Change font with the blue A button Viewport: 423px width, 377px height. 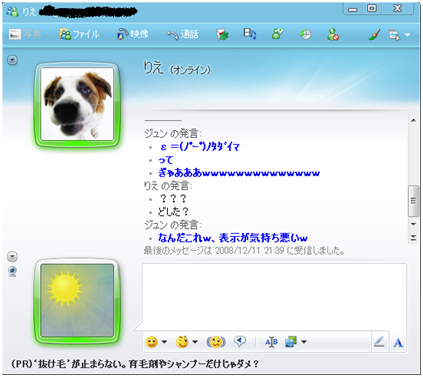[398, 342]
